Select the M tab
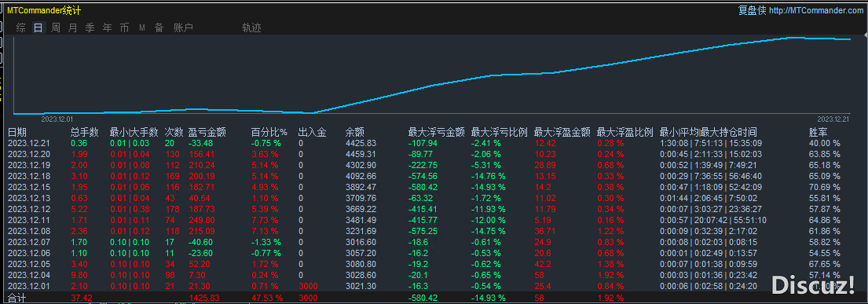The height and width of the screenshot is (304, 868). click(141, 27)
